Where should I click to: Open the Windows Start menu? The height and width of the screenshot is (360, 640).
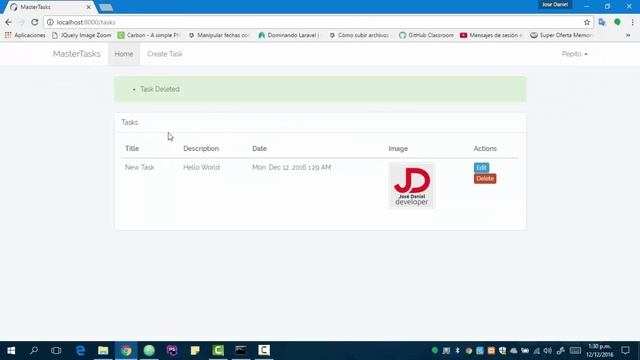click(11, 350)
